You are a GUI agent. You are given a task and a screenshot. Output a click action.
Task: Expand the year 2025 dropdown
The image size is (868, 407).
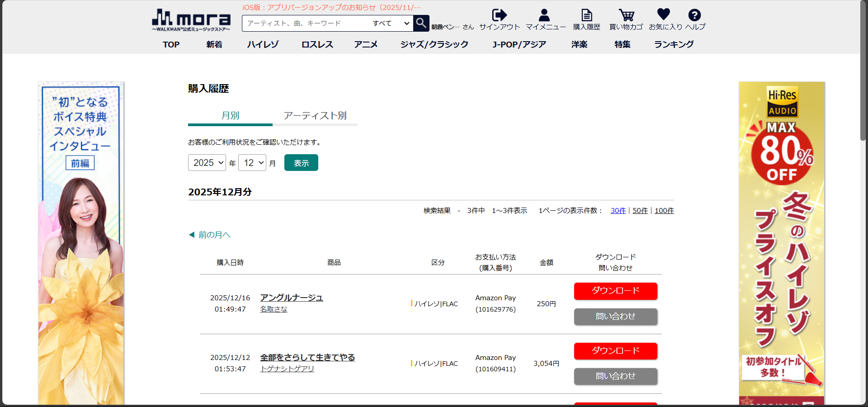tap(207, 163)
